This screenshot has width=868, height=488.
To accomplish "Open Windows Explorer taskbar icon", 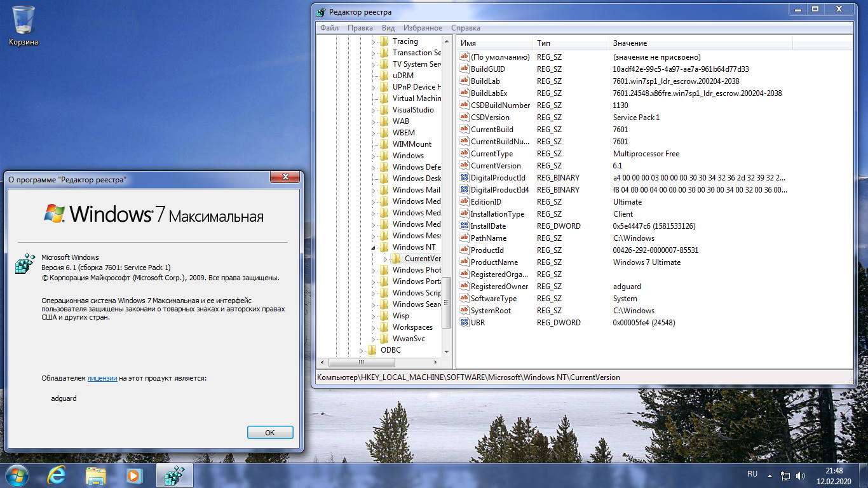I will tap(96, 475).
